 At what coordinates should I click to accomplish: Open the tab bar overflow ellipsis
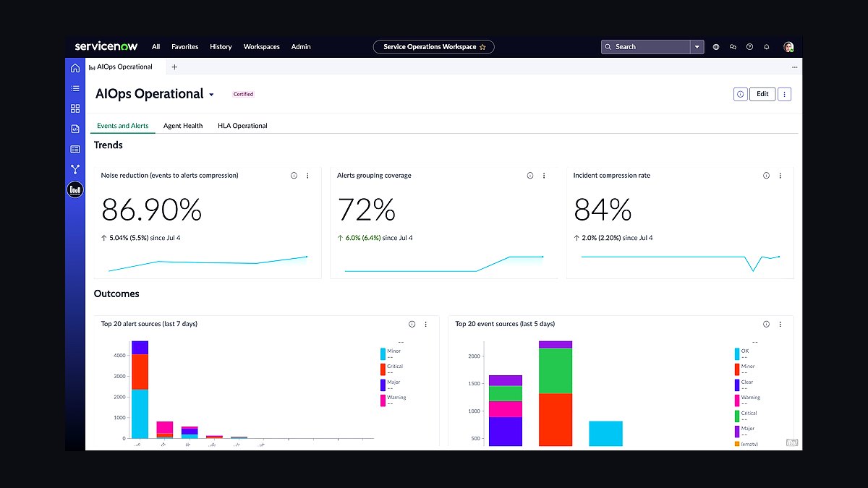click(x=794, y=67)
